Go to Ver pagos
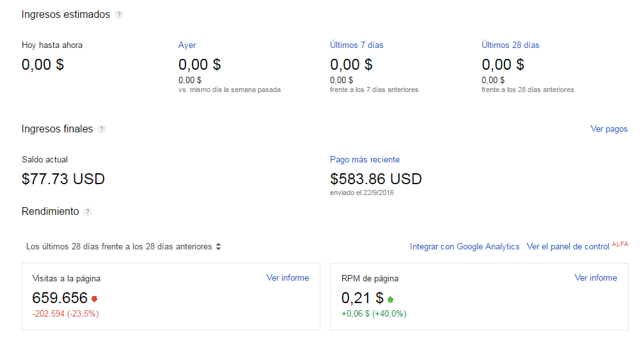Screen dimensions: 644x337 pyautogui.click(x=609, y=129)
